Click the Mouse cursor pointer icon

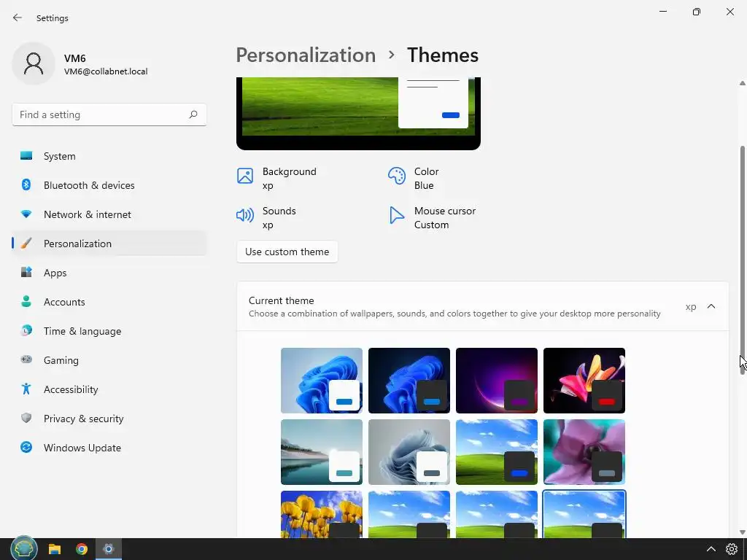click(396, 215)
